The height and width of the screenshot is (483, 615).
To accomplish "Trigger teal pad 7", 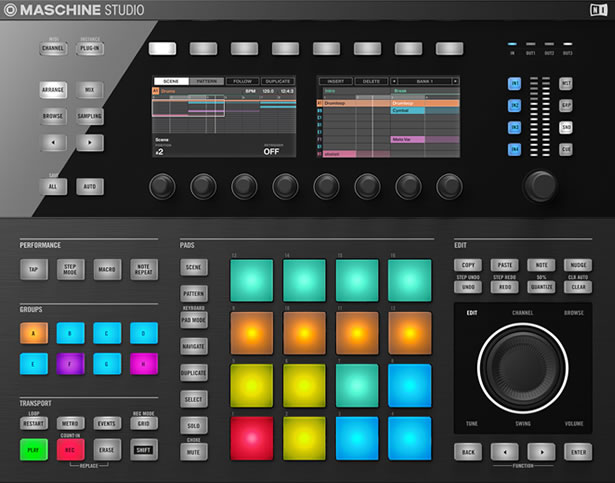I will click(357, 386).
